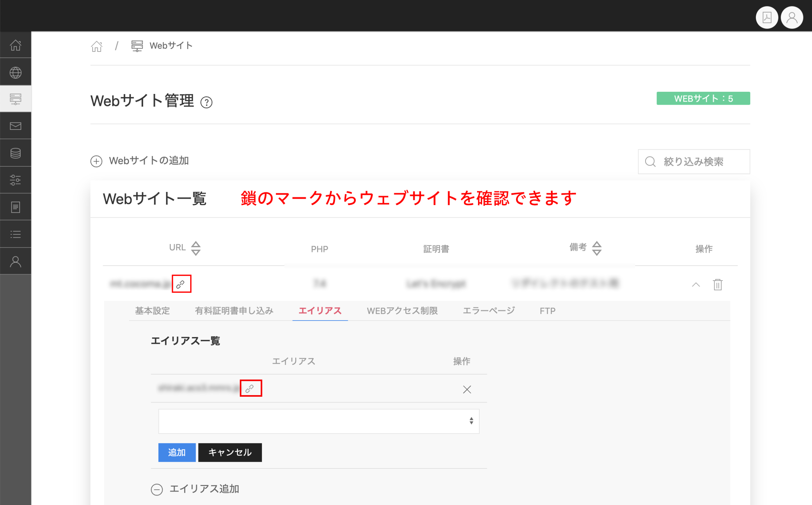Switch to the FTP tab
Viewport: 812px width, 505px height.
547,311
